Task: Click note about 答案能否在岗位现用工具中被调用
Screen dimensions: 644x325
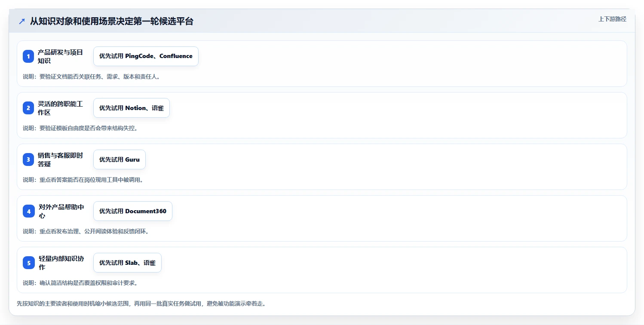Action: click(x=83, y=180)
